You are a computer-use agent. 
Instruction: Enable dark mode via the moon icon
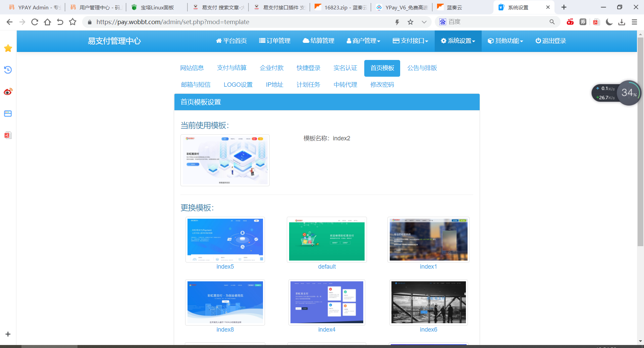coord(609,22)
